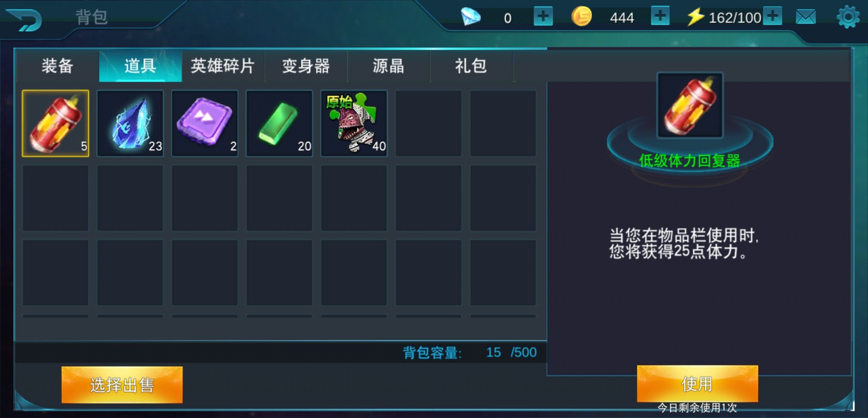This screenshot has height=418, width=868.
Task: Switch to the 英雄碎片 tab
Action: [x=223, y=66]
